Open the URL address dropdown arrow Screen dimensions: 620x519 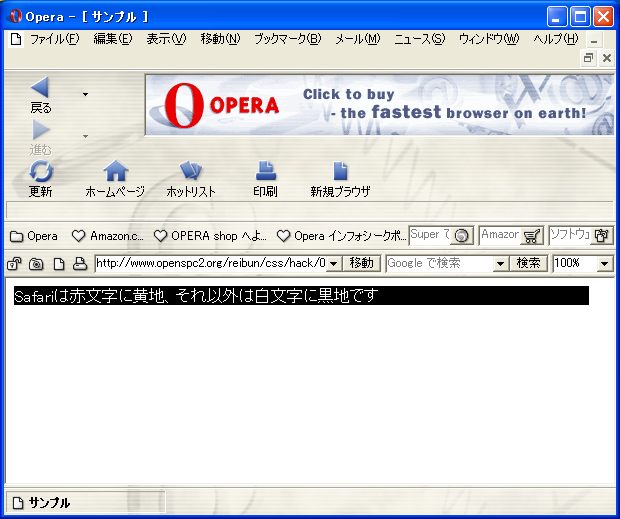click(334, 263)
